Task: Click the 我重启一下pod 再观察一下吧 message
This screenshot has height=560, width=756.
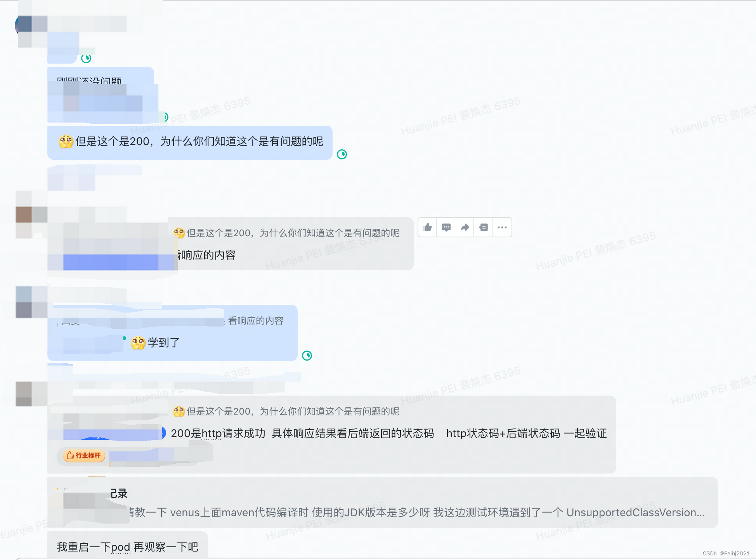Action: pos(127,547)
